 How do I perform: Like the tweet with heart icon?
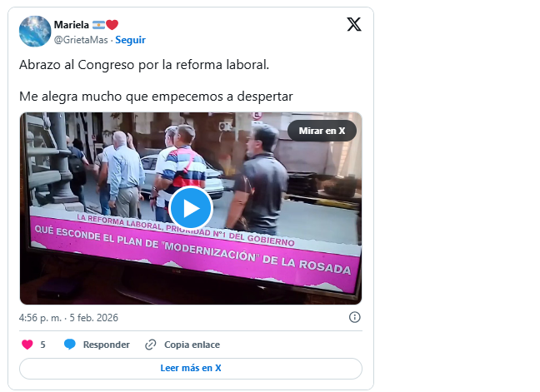point(27,345)
